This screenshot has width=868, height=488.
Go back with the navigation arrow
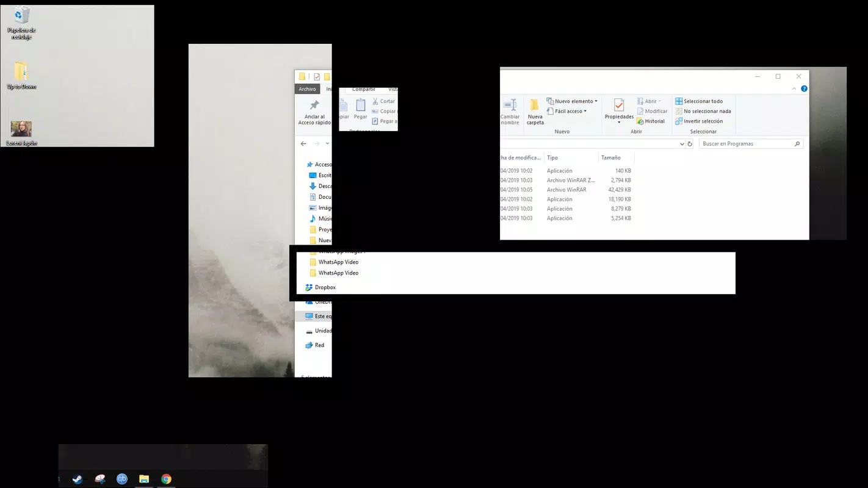303,144
